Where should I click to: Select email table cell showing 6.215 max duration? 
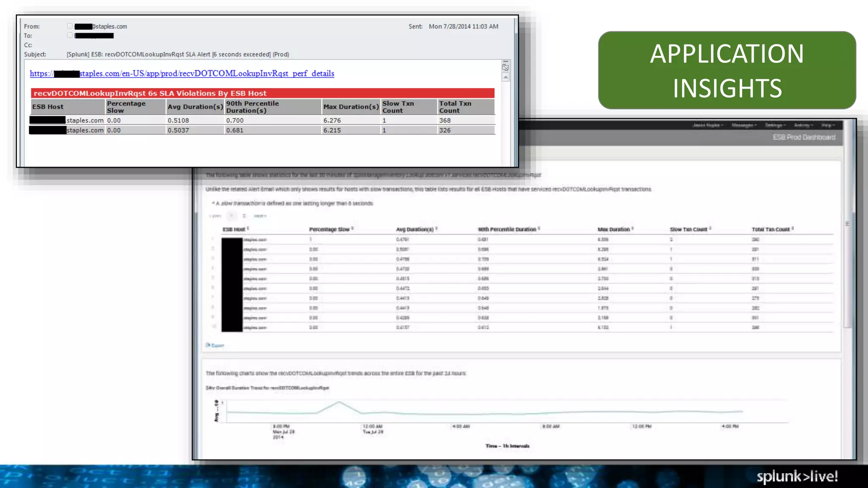point(351,130)
